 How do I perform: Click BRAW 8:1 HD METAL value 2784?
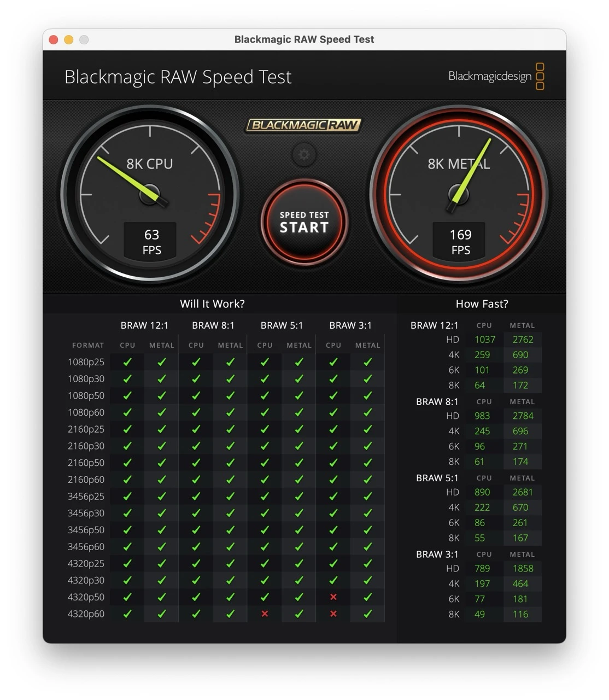(523, 416)
